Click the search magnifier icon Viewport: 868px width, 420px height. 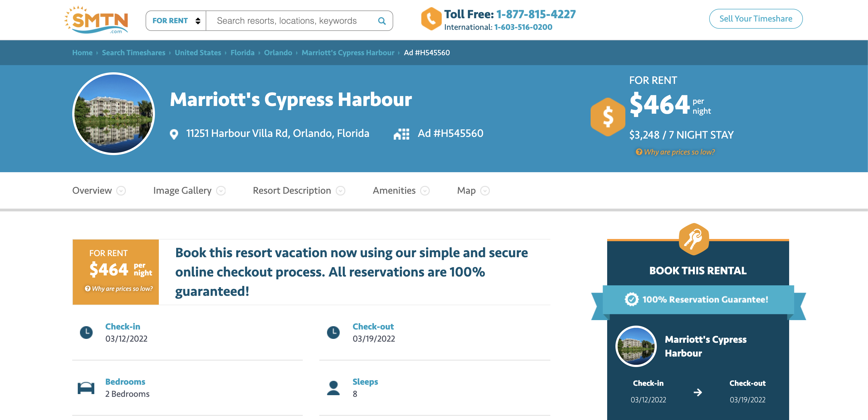coord(381,21)
